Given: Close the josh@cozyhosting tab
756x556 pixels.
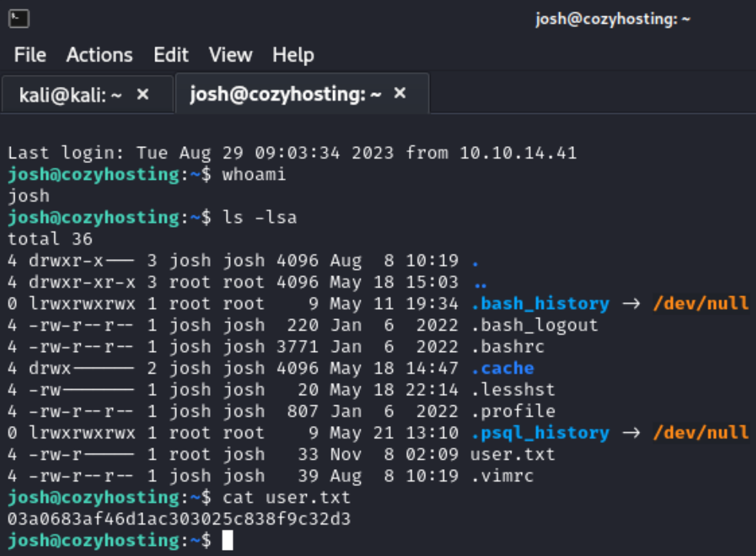Looking at the screenshot, I should (400, 94).
